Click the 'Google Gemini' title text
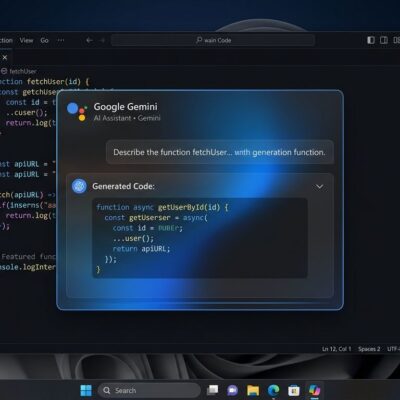 pos(125,107)
